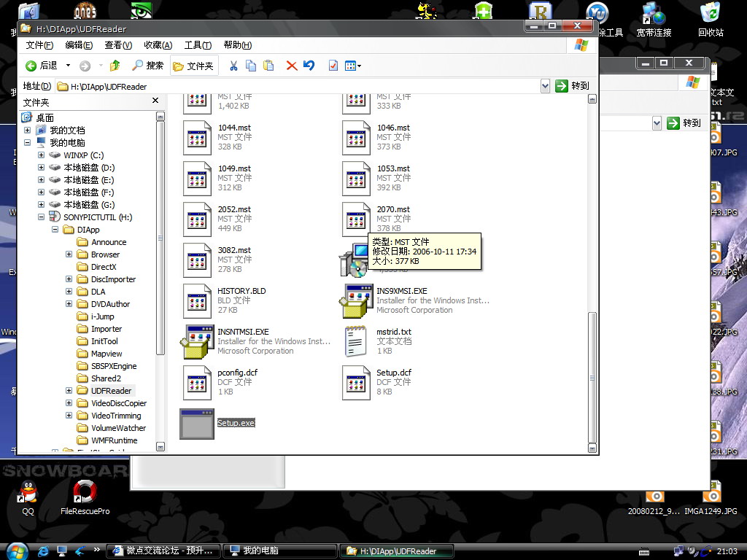The image size is (747, 560).
Task: Select the 2070.mst file icon
Action: pos(356,219)
